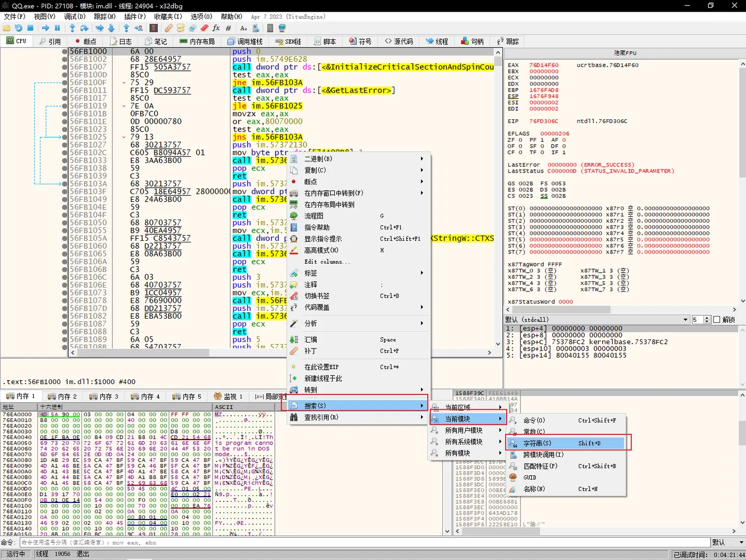Screen dimensions: 746x560
Task: Click the Run arrow toolbar icon
Action: [45, 28]
